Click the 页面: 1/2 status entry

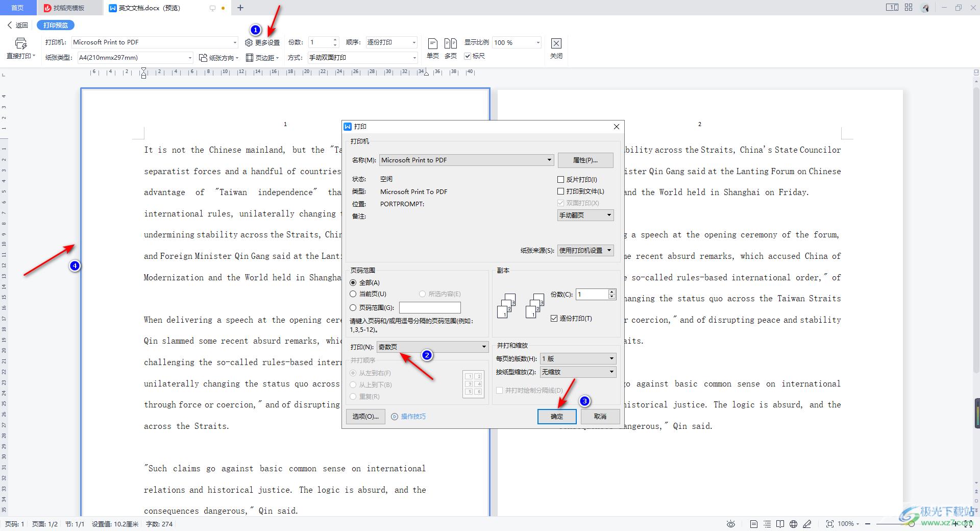click(45, 524)
